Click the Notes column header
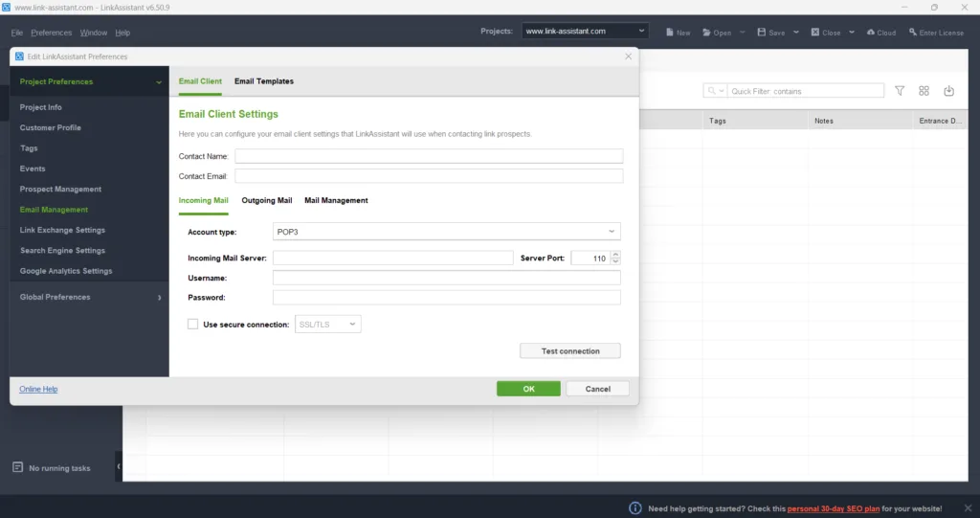980x518 pixels. pyautogui.click(x=860, y=120)
